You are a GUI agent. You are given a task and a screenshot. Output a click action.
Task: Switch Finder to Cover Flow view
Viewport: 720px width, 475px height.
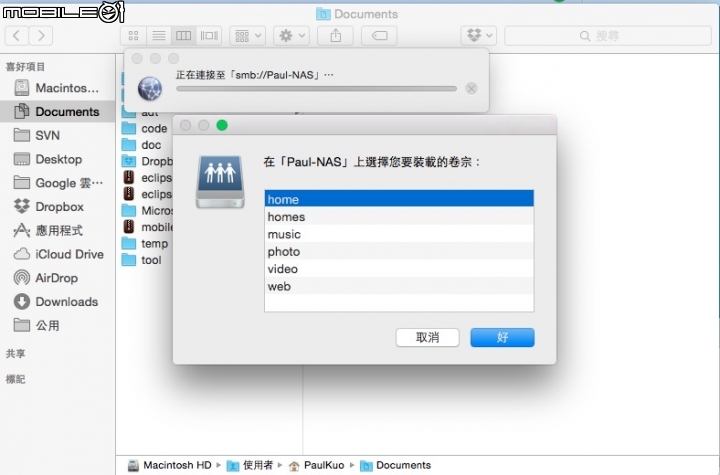[209, 35]
